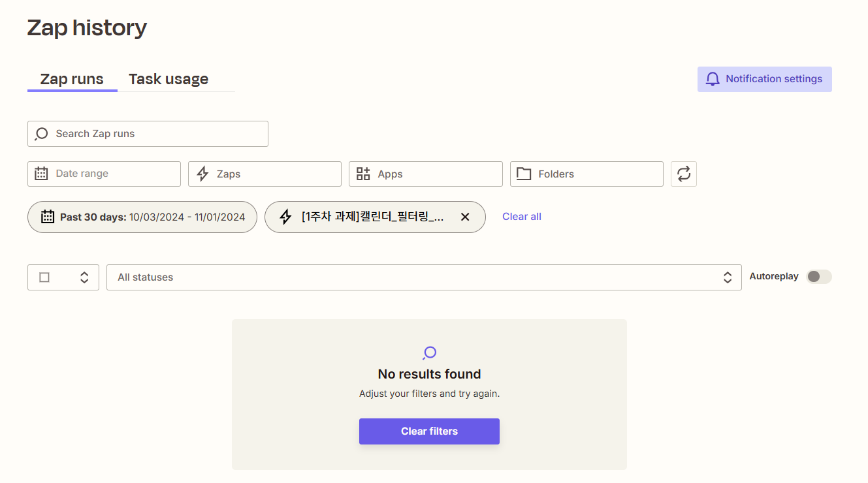The width and height of the screenshot is (868, 483).
Task: Click the apps grid icon in Apps filter
Action: pos(363,174)
